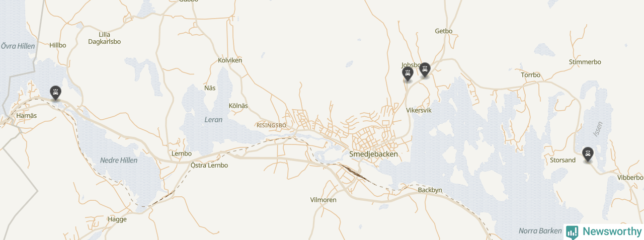
Task: Click the Östra Lernbo label
Action: pyautogui.click(x=209, y=165)
